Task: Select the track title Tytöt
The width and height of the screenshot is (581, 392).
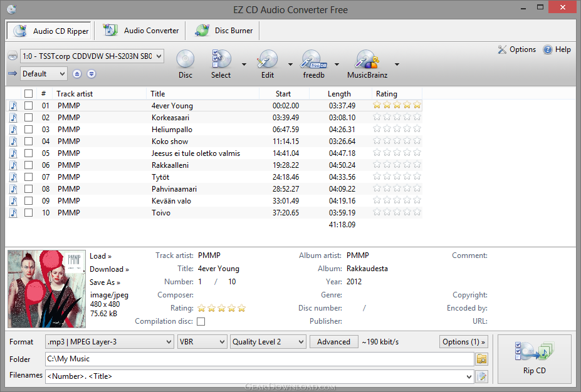Action: coord(160,177)
